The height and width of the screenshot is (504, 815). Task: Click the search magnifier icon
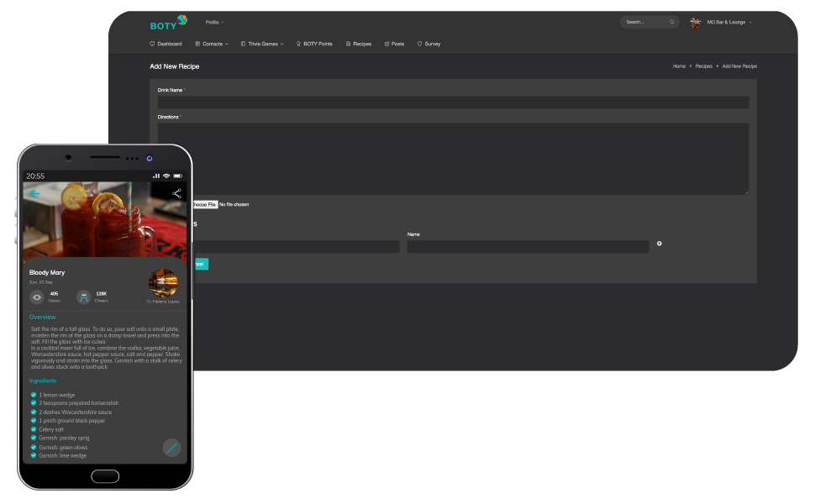671,22
